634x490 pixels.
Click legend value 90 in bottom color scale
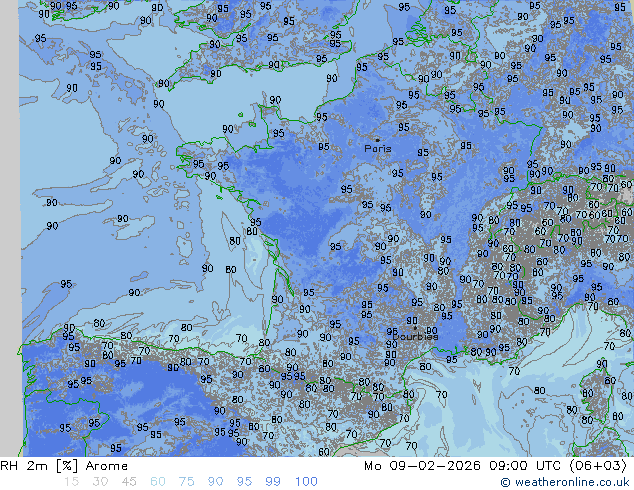[x=215, y=482]
